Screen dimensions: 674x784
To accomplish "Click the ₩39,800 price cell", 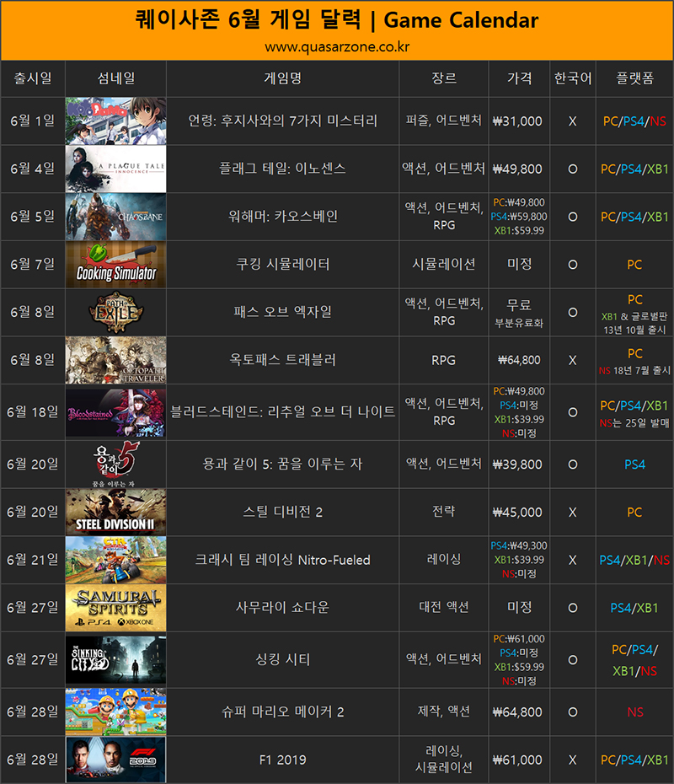I will click(x=517, y=465).
